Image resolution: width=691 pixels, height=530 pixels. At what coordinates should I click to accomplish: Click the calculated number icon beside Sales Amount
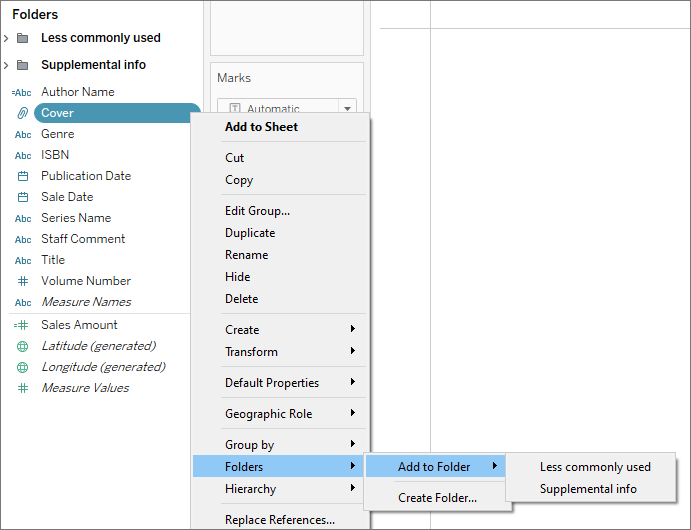click(21, 325)
